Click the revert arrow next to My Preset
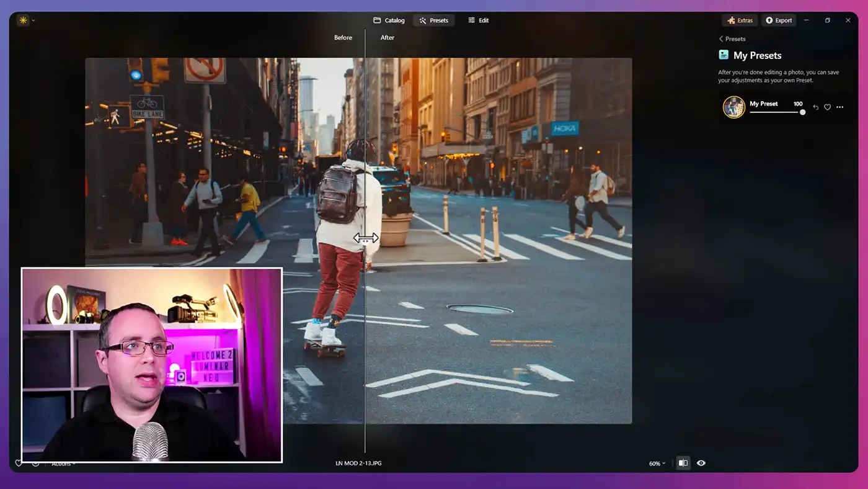 tap(815, 107)
